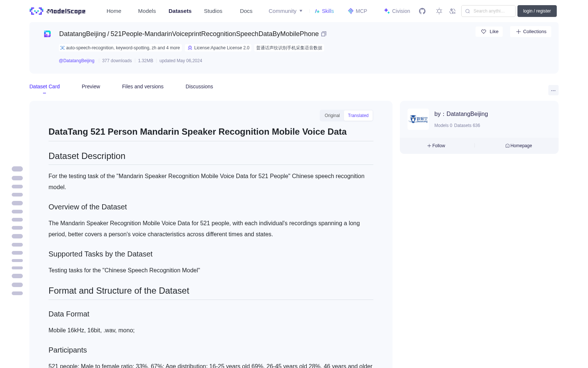Click the task tags with '4 more'

[x=120, y=48]
